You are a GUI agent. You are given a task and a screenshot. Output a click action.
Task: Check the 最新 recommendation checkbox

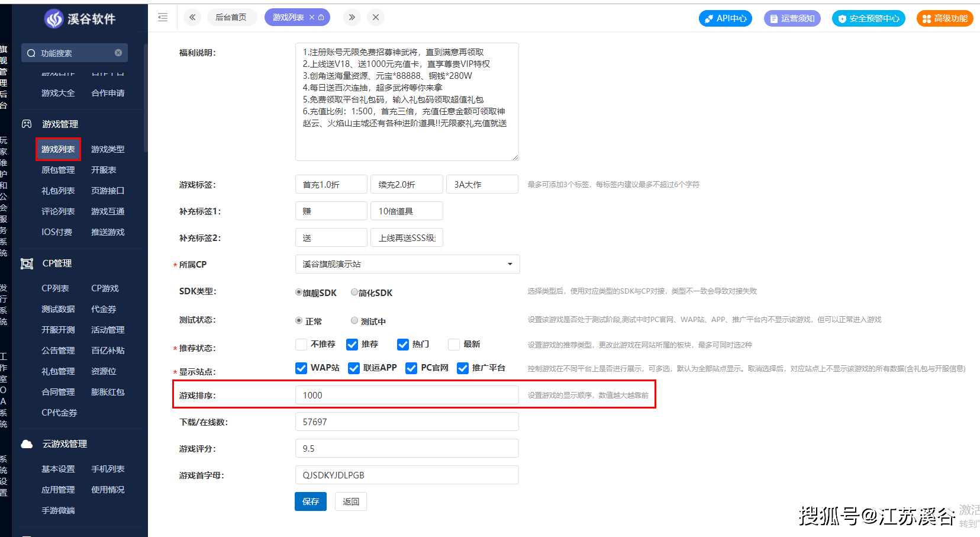point(454,345)
